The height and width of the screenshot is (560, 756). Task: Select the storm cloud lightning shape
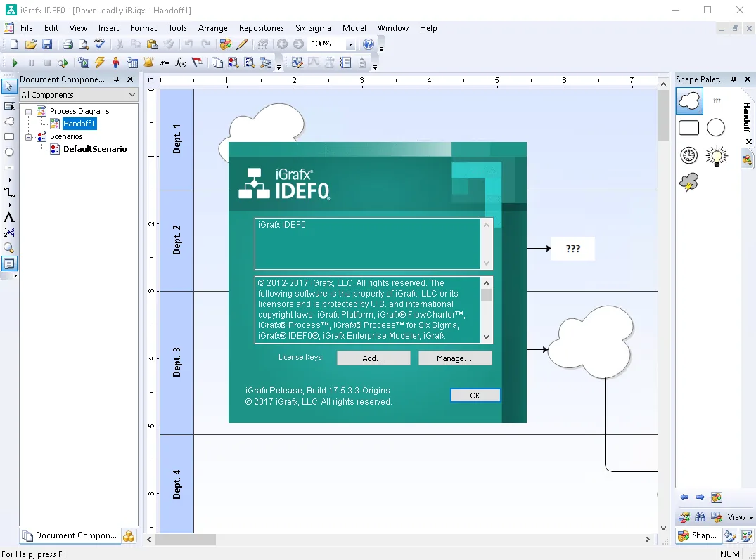(x=689, y=183)
